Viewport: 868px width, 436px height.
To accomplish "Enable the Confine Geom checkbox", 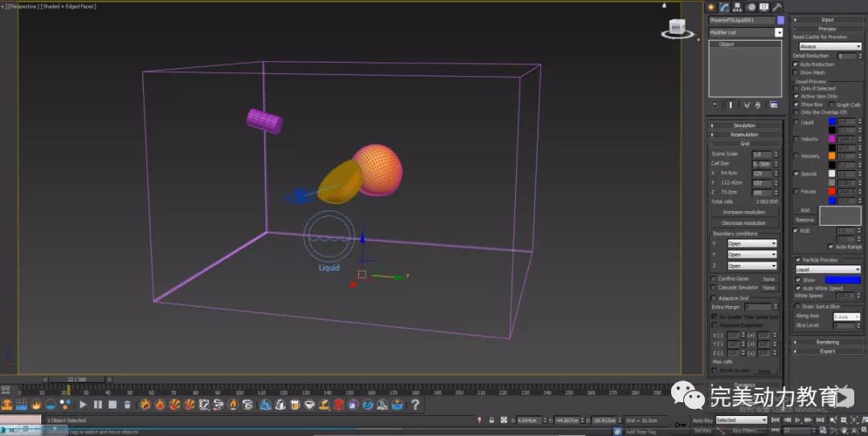I will click(714, 279).
